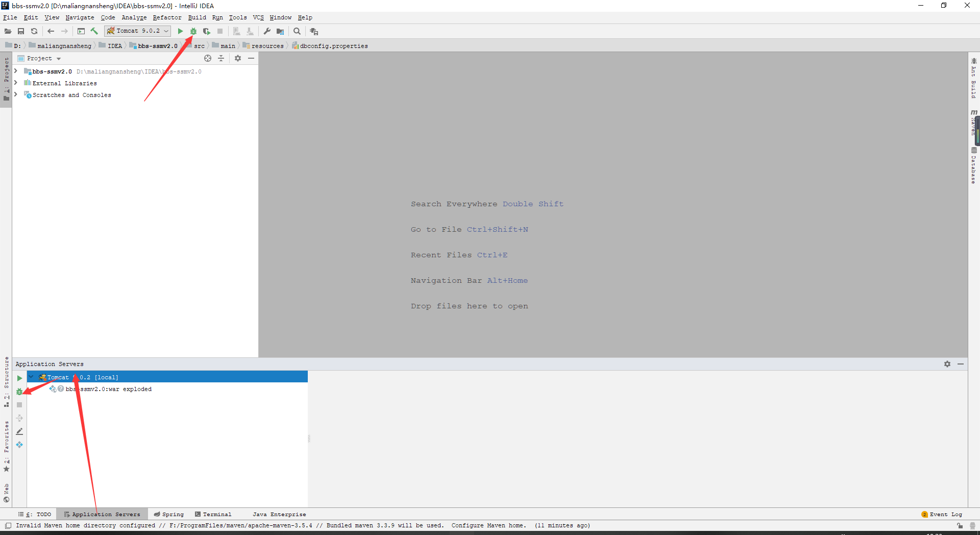Run Tomcat using the main toolbar play button

[x=180, y=31]
